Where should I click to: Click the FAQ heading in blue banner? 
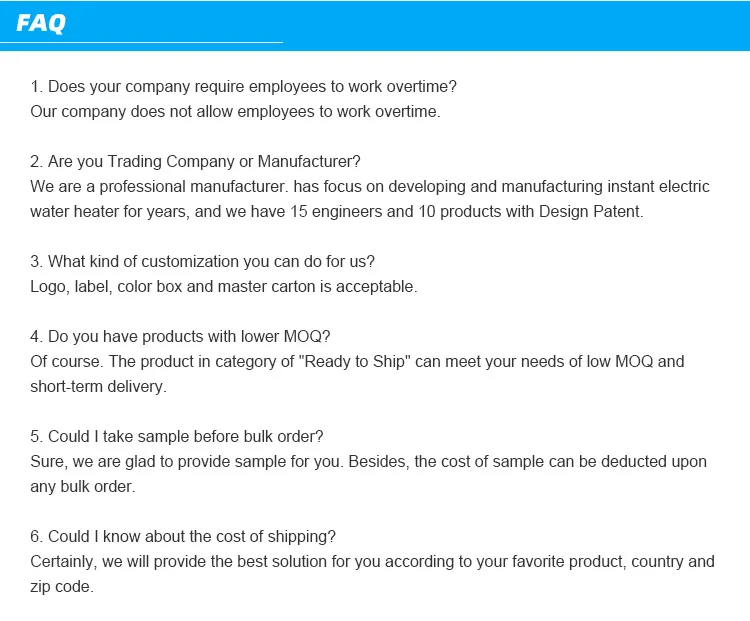click(x=41, y=23)
